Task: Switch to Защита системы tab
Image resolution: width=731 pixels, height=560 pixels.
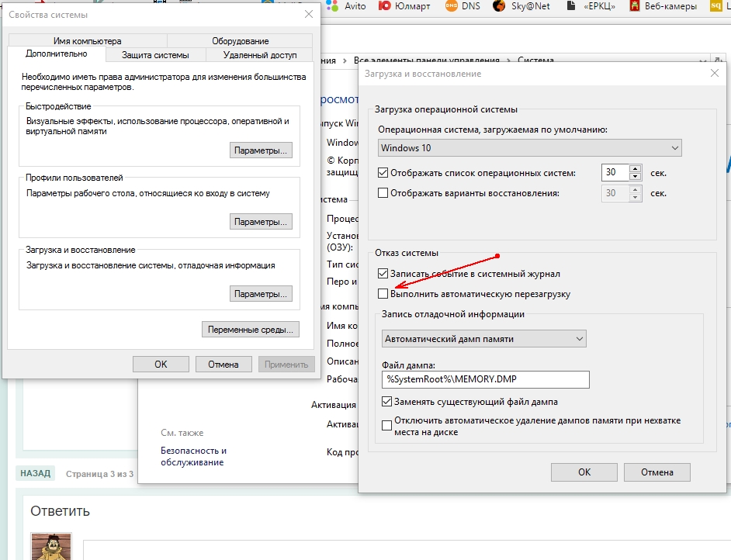Action: pos(155,55)
